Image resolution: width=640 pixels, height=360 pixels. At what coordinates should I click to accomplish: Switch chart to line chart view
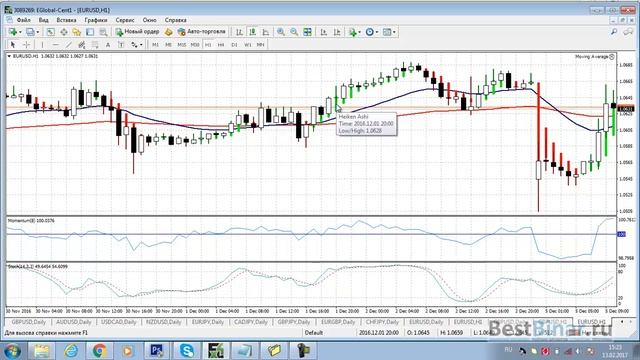point(266,32)
